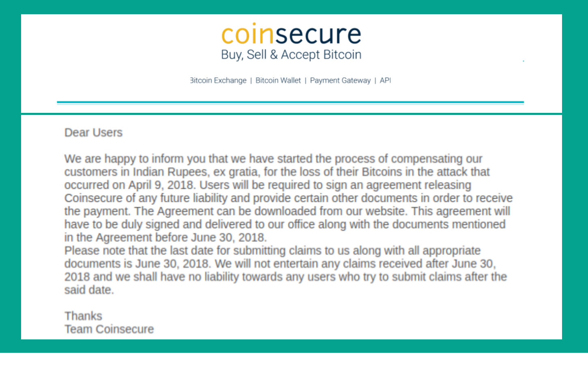
Task: Open the Bitcoin Wallet link
Action: point(278,80)
